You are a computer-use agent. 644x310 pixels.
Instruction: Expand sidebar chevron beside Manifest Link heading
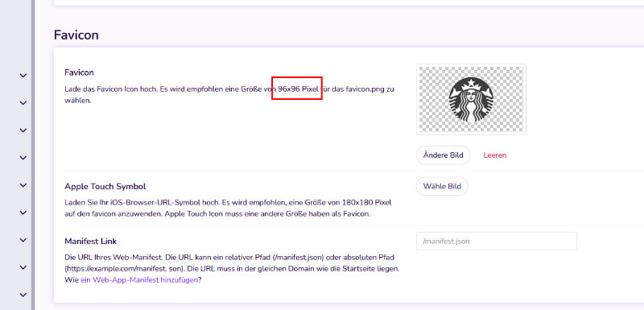[23, 240]
